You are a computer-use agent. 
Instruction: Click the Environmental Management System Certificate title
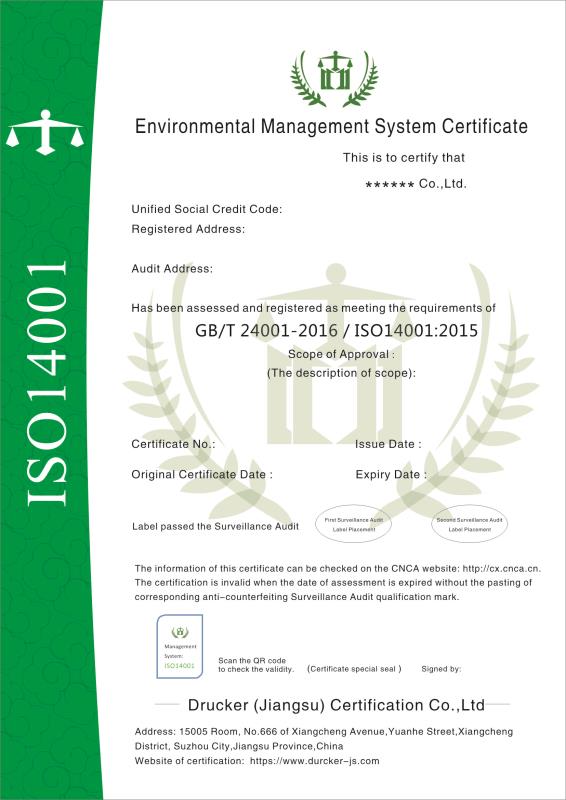point(331,126)
